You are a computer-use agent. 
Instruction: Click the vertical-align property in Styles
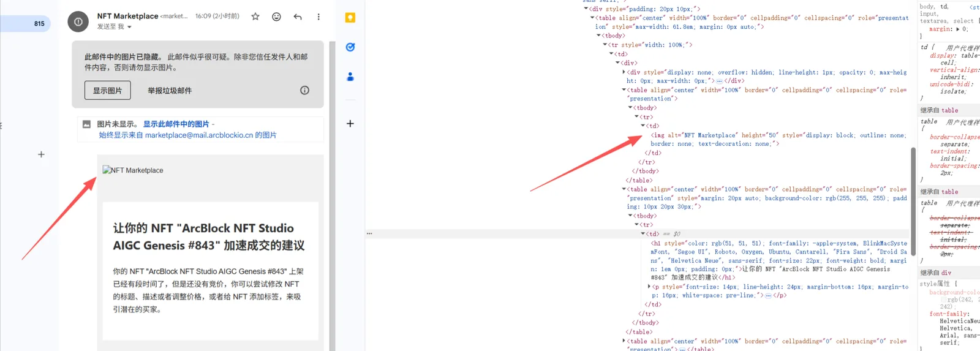pos(954,70)
